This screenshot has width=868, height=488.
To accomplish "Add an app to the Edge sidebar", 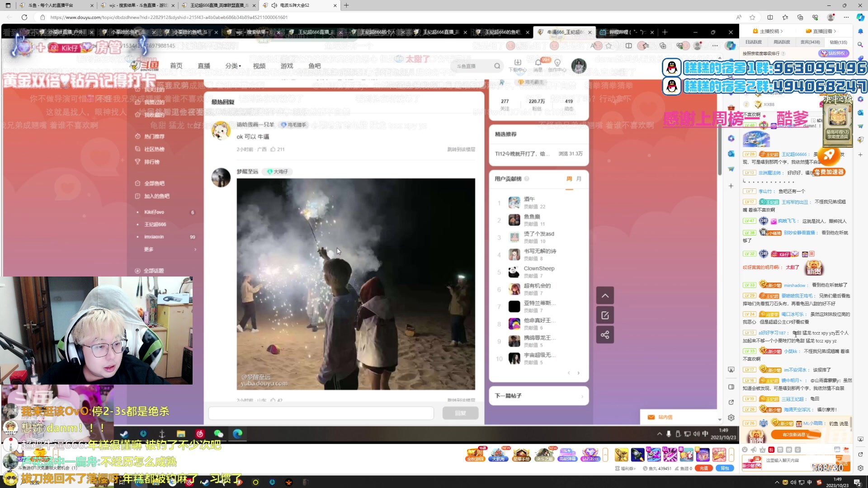I will (x=860, y=155).
